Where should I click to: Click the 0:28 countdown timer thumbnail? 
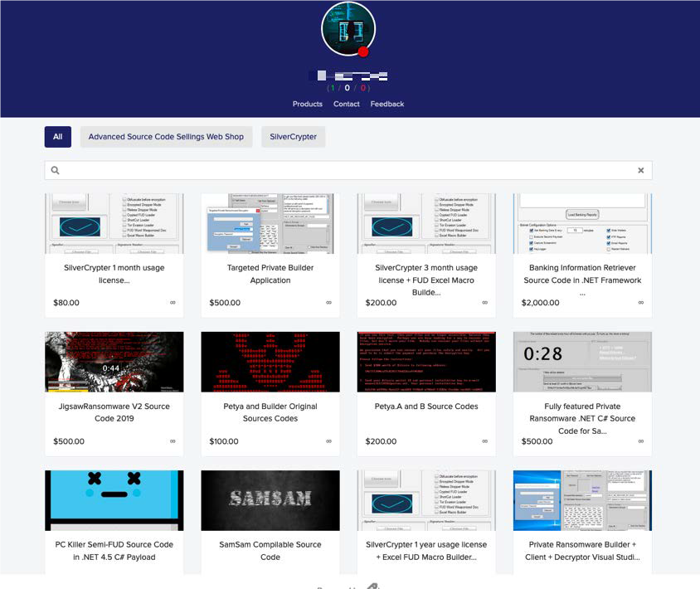pos(582,362)
